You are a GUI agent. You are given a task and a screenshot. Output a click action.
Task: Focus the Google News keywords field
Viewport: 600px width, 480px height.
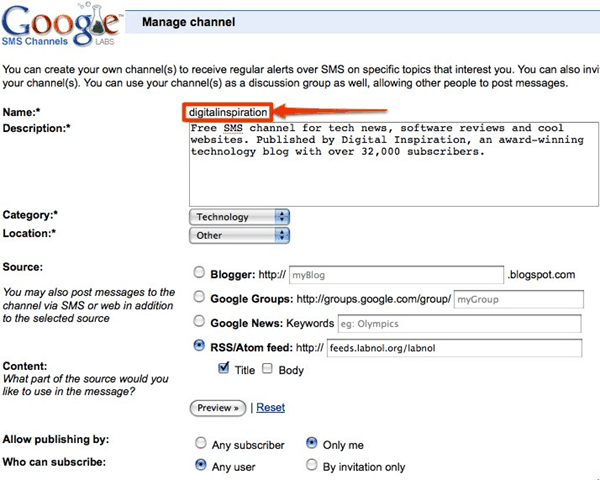click(x=460, y=324)
